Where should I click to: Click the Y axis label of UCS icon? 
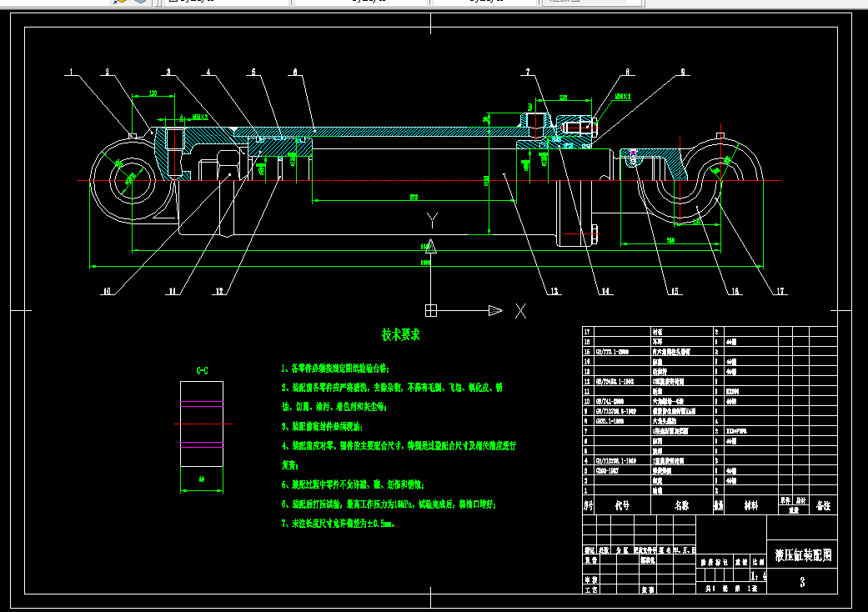tap(433, 221)
